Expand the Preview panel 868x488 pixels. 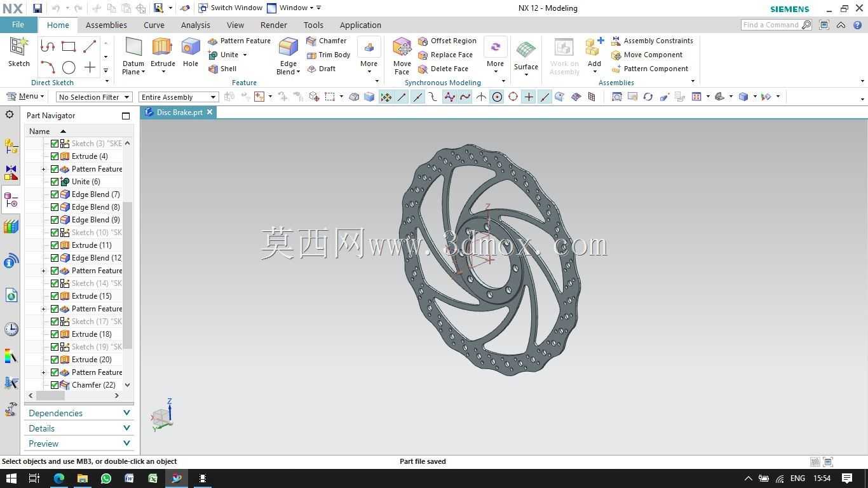(x=79, y=444)
